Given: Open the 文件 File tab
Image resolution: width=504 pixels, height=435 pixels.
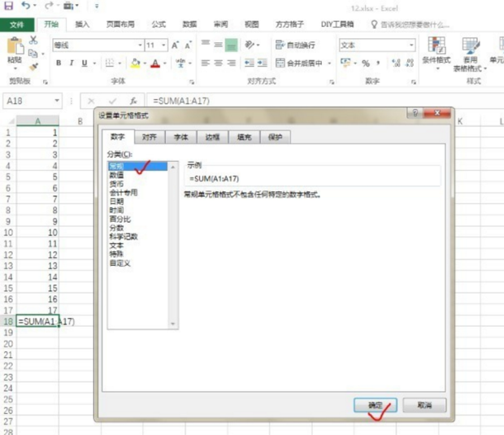Looking at the screenshot, I should coord(17,24).
